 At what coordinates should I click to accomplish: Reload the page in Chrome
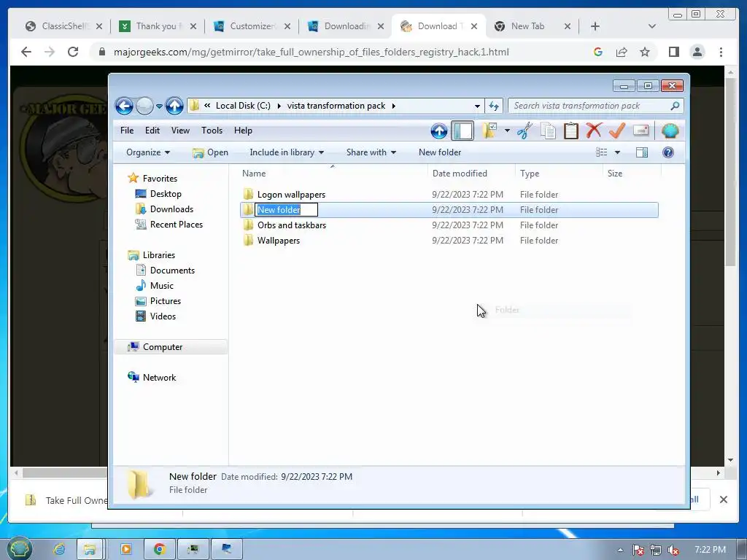click(73, 52)
